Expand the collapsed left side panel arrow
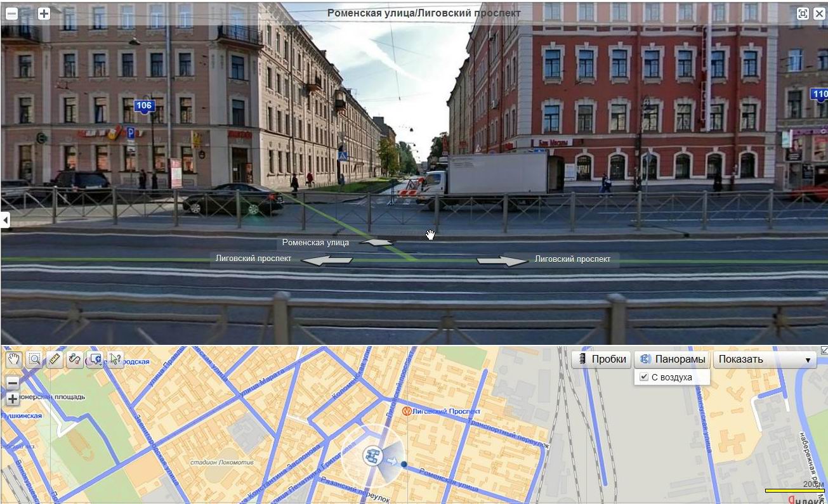 point(5,220)
